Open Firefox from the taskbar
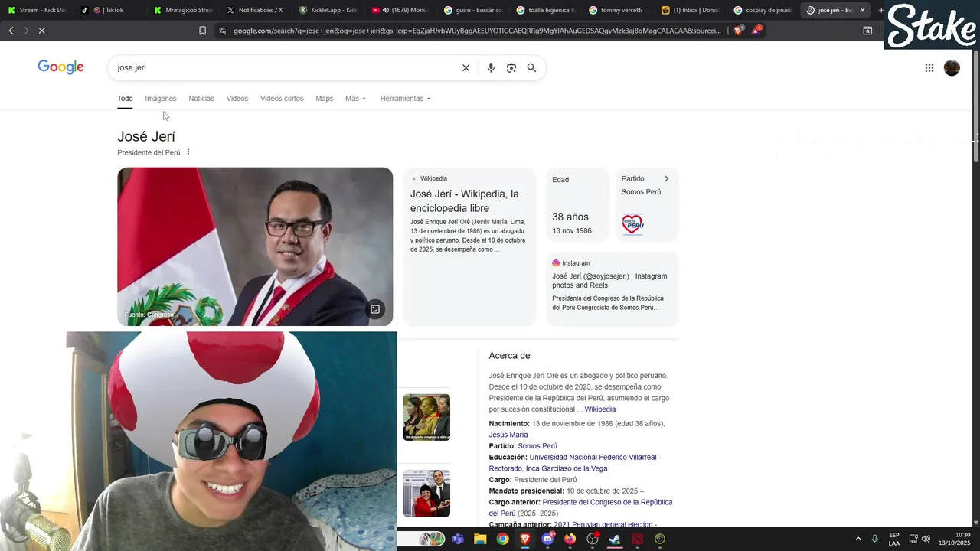This screenshot has width=980, height=551. pyautogui.click(x=570, y=539)
